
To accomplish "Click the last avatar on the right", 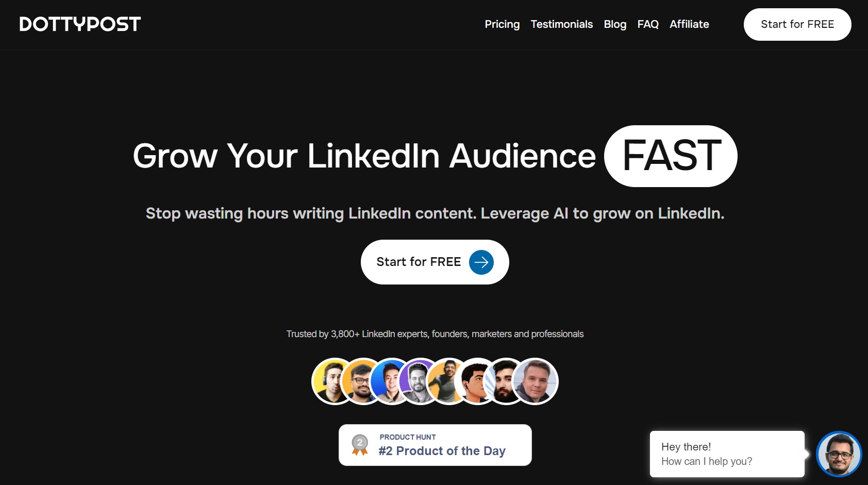I will click(x=535, y=381).
